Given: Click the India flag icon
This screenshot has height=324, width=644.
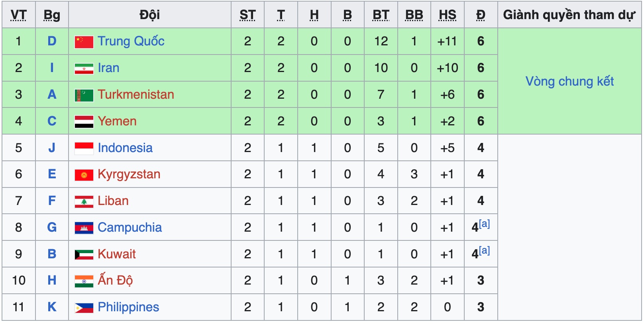Looking at the screenshot, I should pyautogui.click(x=84, y=281).
